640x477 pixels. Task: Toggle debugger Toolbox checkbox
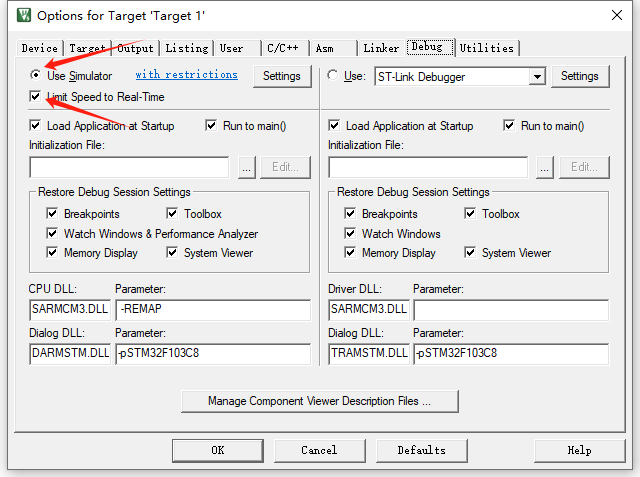(x=470, y=213)
